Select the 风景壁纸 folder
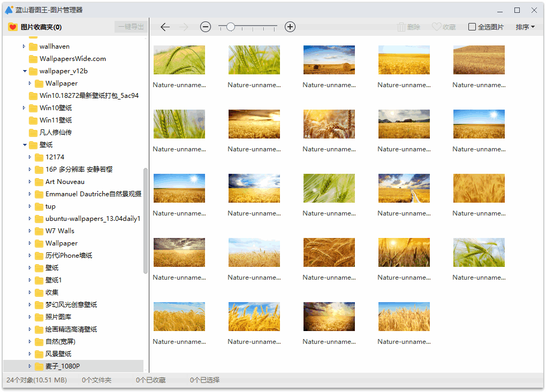This screenshot has width=546, height=392. (58, 354)
